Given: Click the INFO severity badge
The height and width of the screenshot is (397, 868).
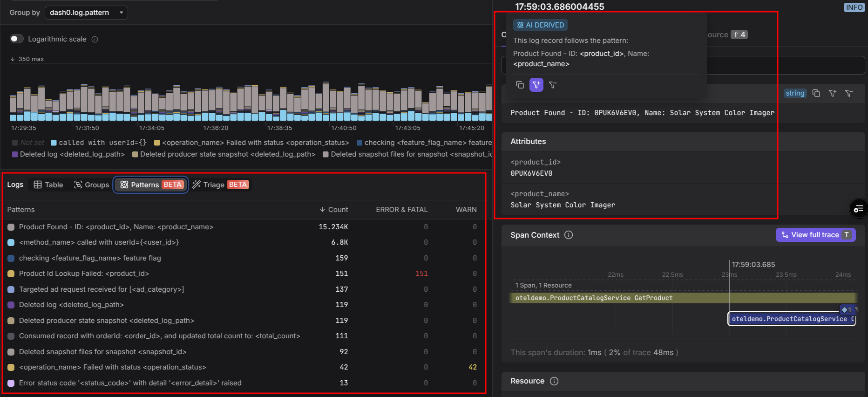Looking at the screenshot, I should pos(854,7).
